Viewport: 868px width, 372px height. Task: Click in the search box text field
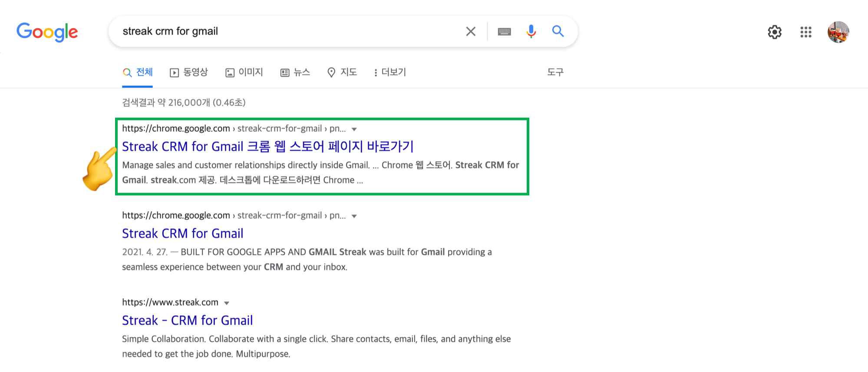click(x=287, y=31)
